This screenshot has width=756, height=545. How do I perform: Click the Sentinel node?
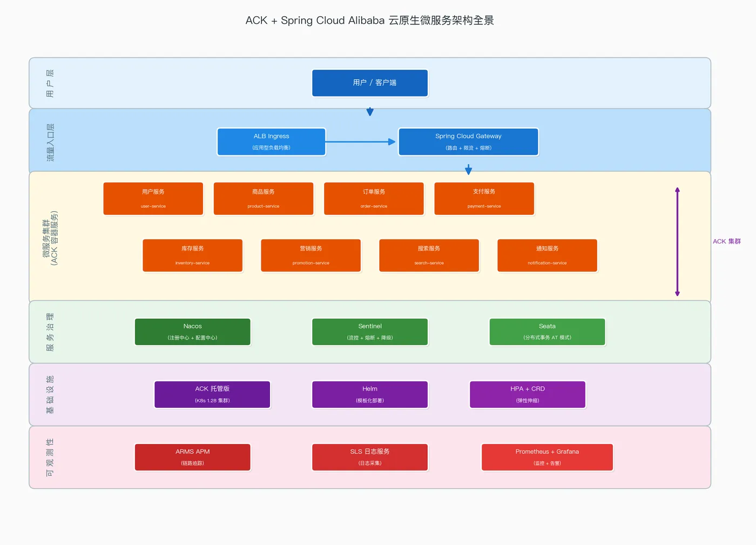[x=370, y=332]
